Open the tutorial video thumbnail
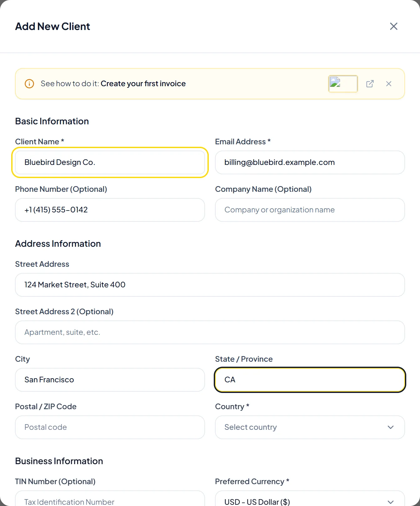The width and height of the screenshot is (420, 506). (343, 84)
